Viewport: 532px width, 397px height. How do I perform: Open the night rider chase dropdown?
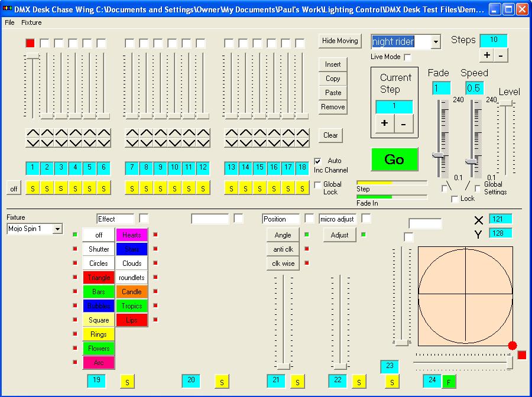point(436,41)
